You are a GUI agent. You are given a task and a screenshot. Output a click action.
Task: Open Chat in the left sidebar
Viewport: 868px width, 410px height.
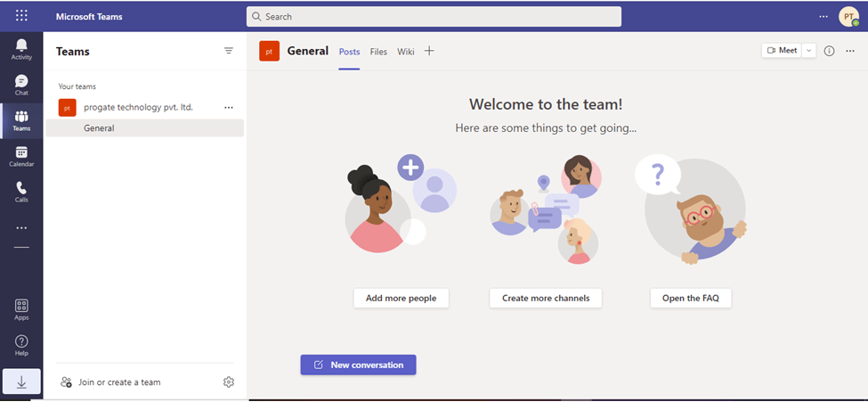click(x=21, y=85)
